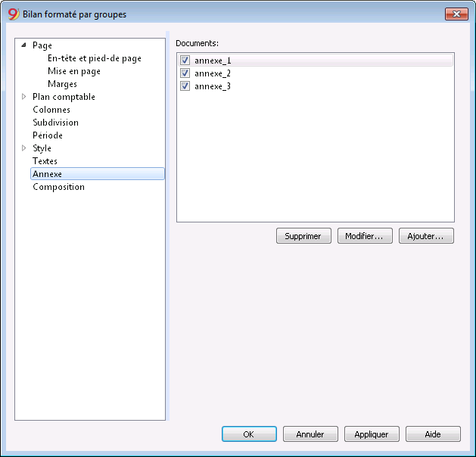The image size is (476, 457).
Task: Add a document with Ajouter...
Action: [x=426, y=236]
